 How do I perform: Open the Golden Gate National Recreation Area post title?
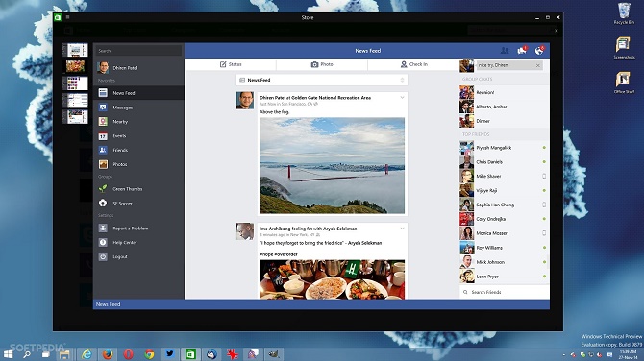pos(315,98)
